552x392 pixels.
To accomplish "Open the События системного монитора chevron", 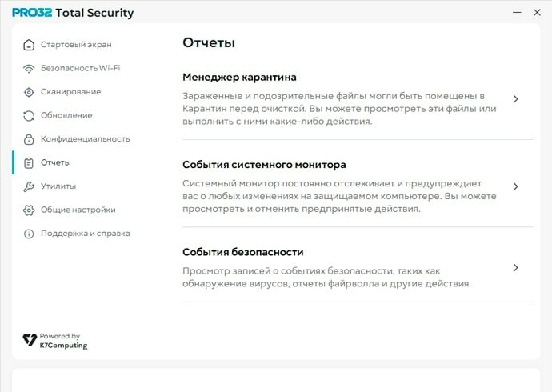I will (x=516, y=186).
